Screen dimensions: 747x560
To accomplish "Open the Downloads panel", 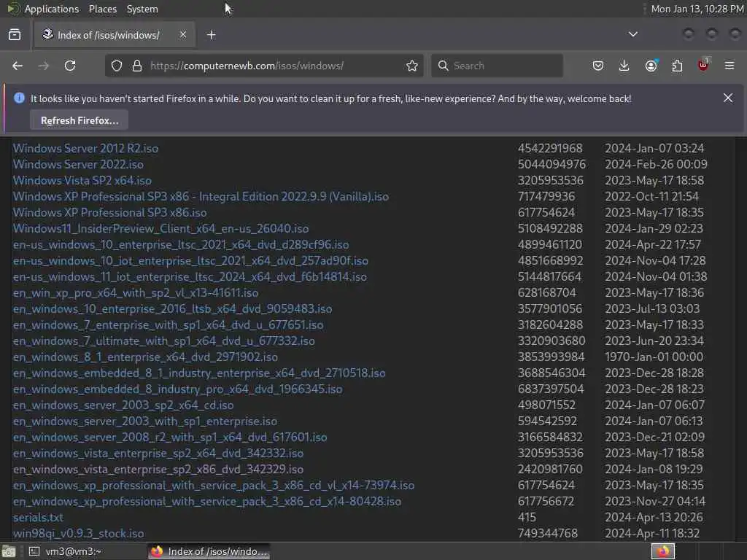I will click(624, 66).
